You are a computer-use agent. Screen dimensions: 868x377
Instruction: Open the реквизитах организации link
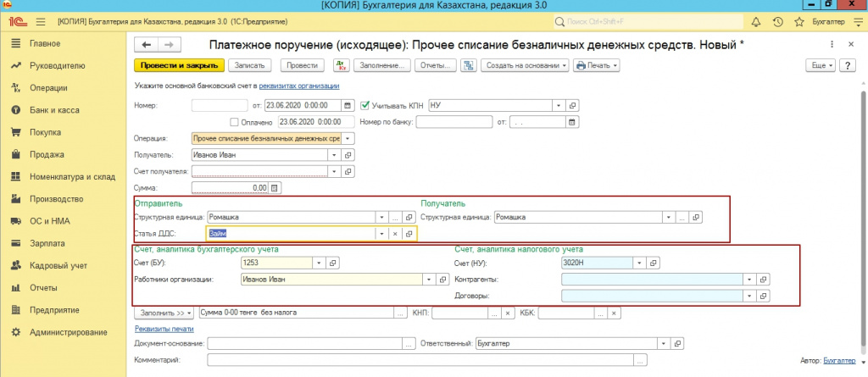pos(299,86)
